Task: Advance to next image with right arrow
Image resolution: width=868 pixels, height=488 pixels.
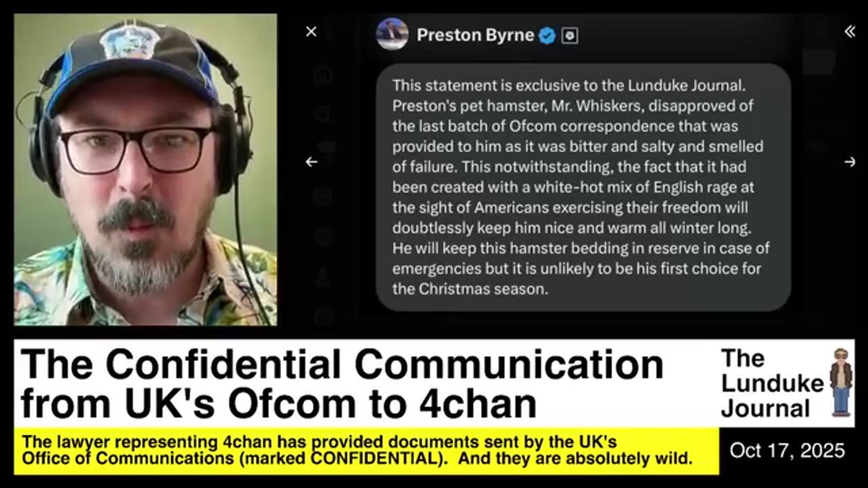Action: (850, 162)
